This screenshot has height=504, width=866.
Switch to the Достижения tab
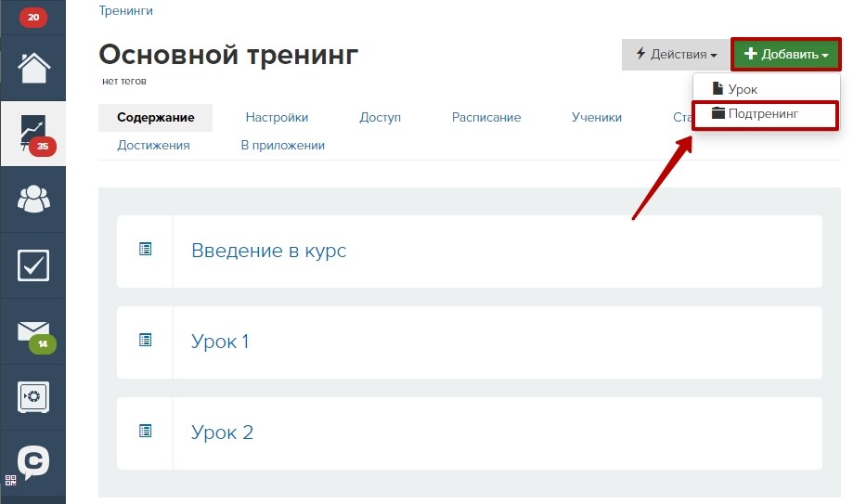[x=153, y=146]
